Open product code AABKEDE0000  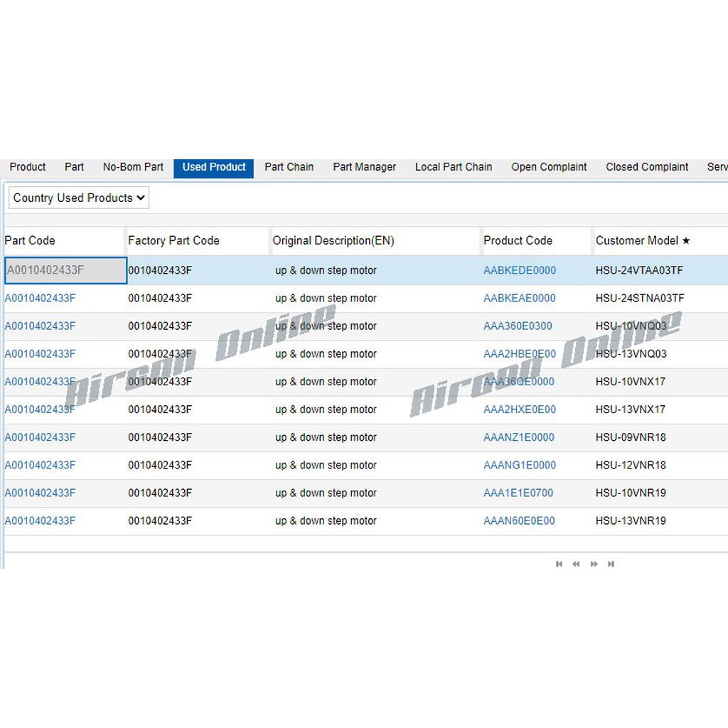point(520,270)
